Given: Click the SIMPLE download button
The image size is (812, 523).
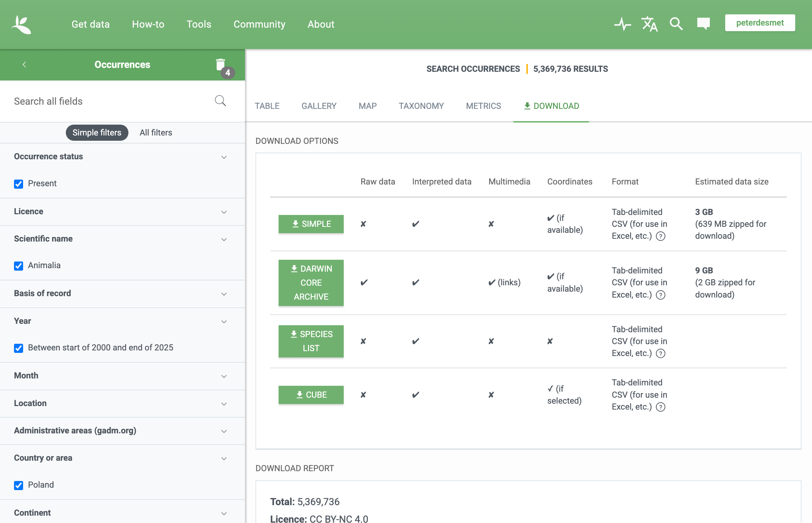Looking at the screenshot, I should point(311,224).
